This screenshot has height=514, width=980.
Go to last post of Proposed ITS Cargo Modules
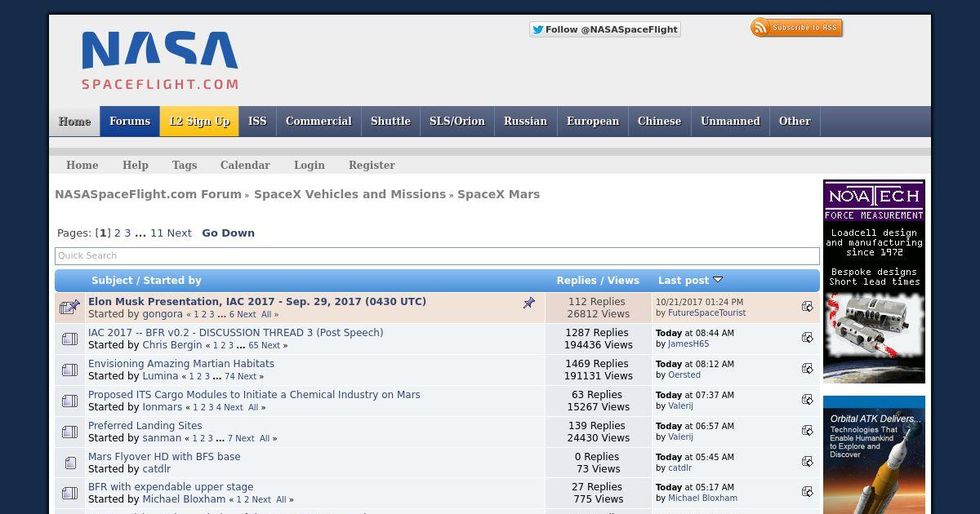click(807, 400)
